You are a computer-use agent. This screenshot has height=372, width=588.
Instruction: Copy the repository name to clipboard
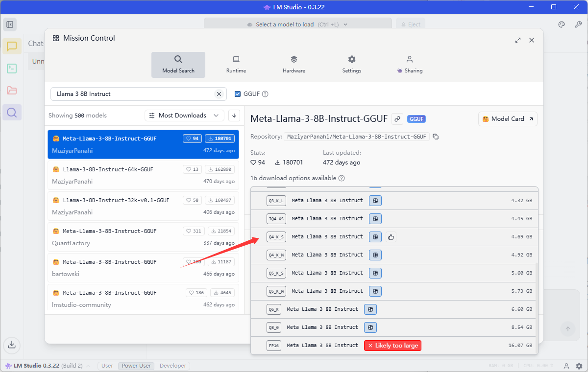pos(436,137)
